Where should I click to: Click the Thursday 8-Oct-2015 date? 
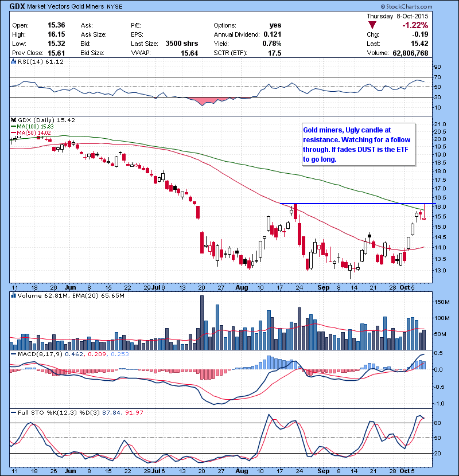[398, 16]
